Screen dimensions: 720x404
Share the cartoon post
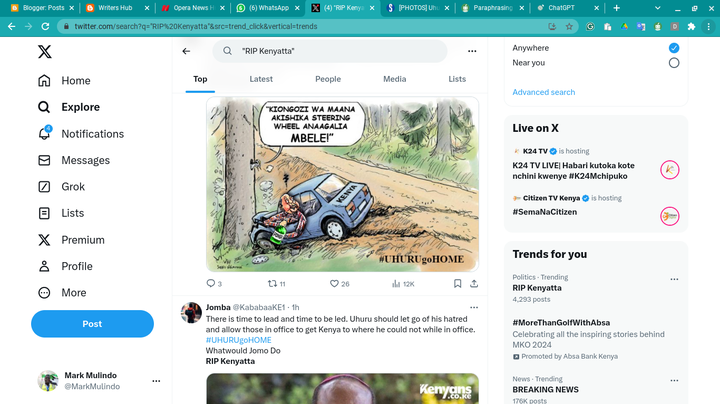[x=474, y=284]
